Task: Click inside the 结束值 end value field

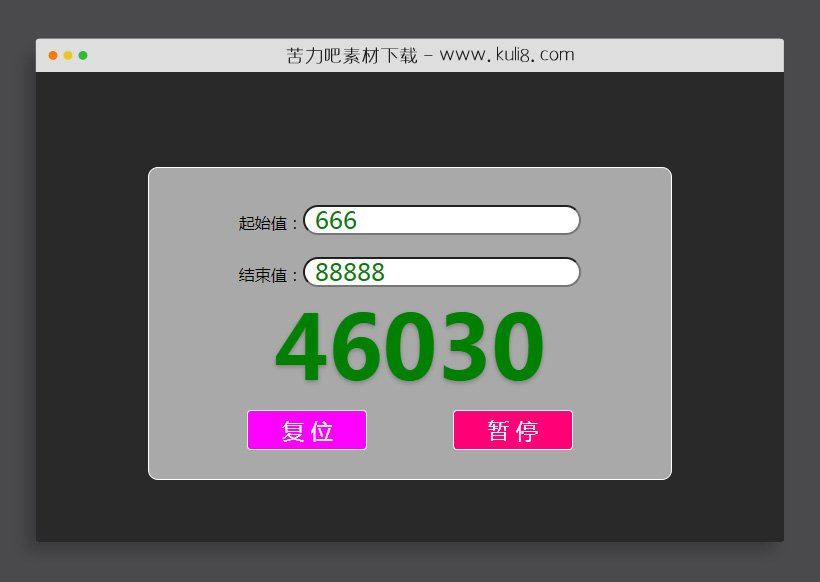Action: (440, 272)
